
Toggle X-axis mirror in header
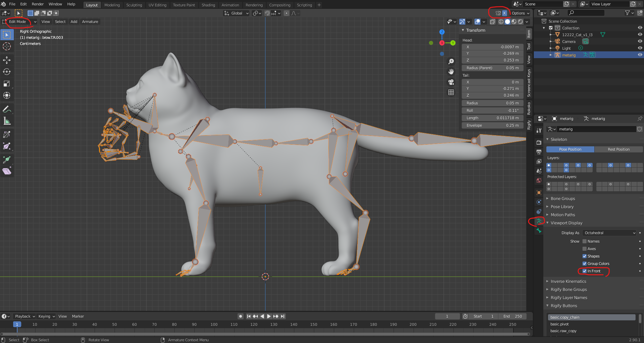click(x=504, y=13)
